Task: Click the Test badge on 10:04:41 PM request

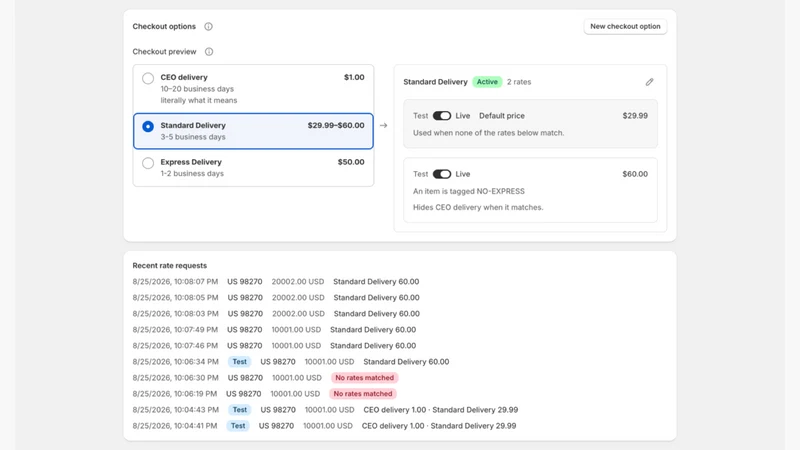Action: (x=238, y=426)
